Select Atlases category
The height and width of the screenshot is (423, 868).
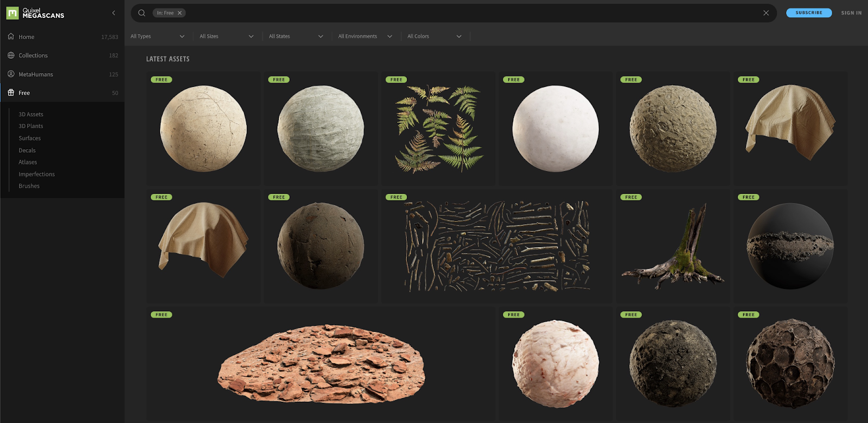(28, 162)
